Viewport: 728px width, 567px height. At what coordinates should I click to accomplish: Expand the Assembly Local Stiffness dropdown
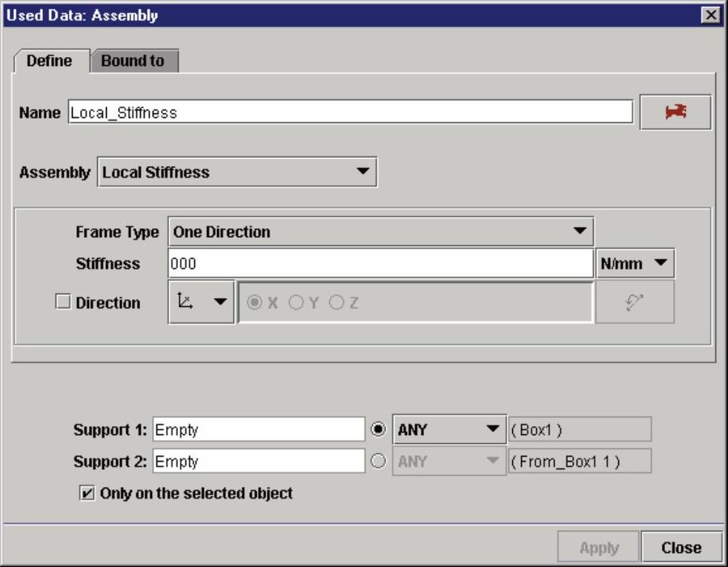point(237,172)
